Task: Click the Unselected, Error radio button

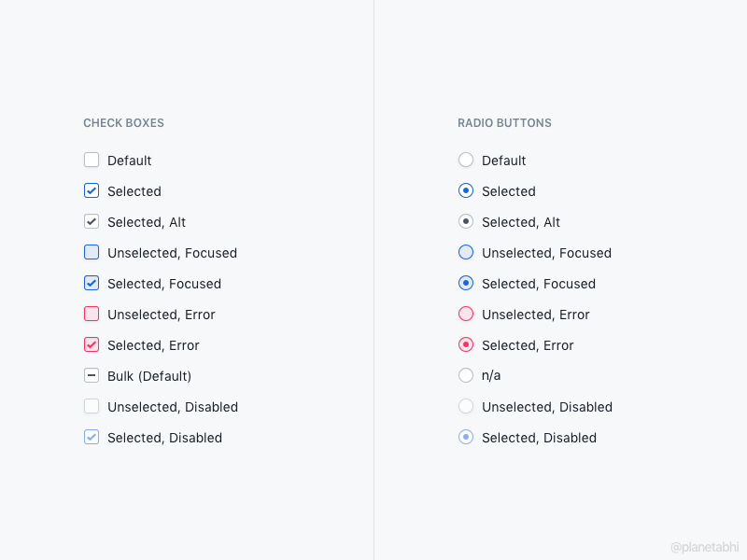Action: point(466,314)
